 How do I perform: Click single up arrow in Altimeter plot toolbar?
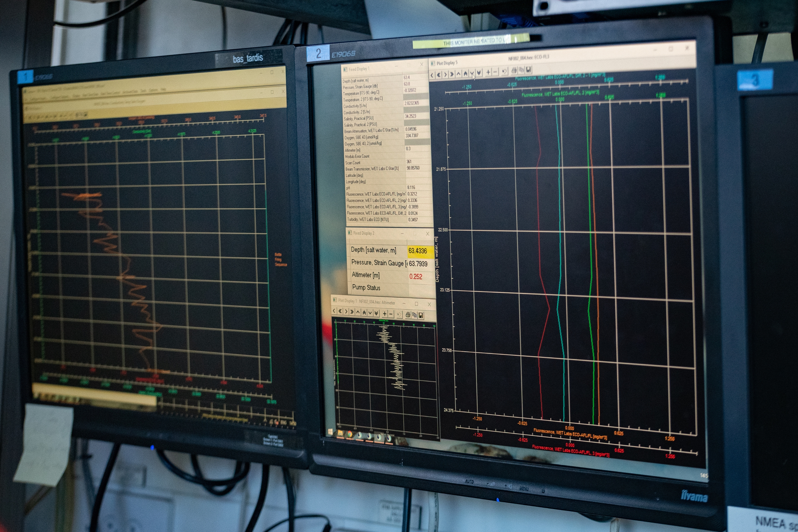tap(358, 312)
